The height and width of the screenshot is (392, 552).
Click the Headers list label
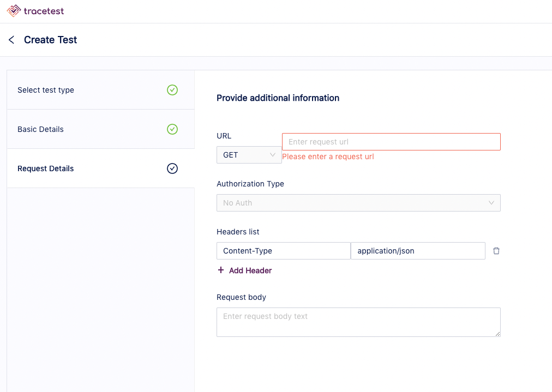(238, 232)
